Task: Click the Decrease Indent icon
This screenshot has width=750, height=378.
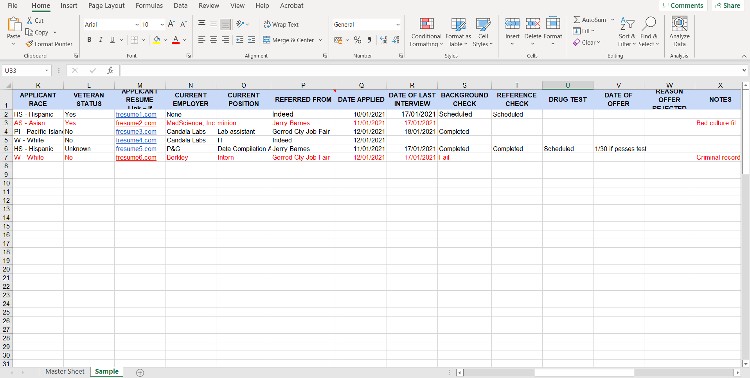Action: click(239, 40)
